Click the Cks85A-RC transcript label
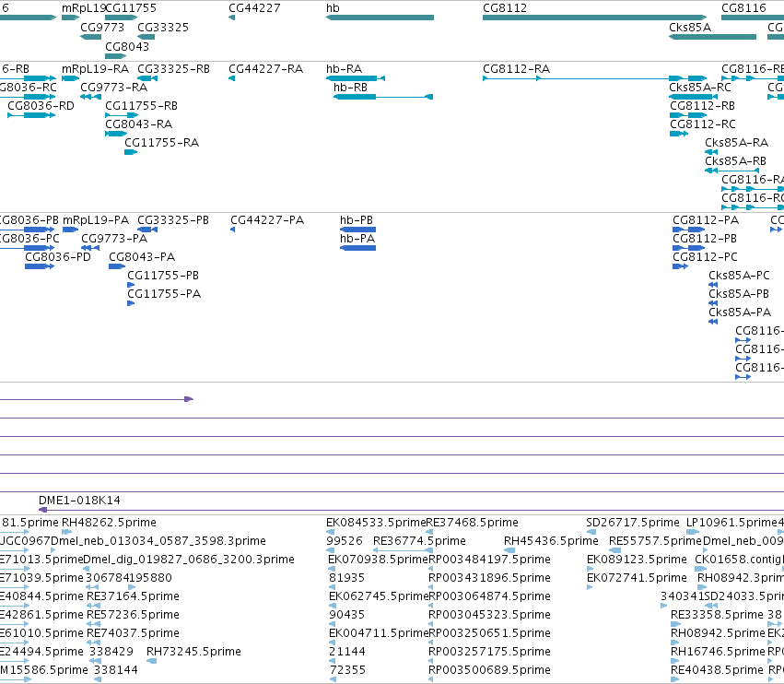Image resolution: width=784 pixels, height=684 pixels. pos(700,88)
